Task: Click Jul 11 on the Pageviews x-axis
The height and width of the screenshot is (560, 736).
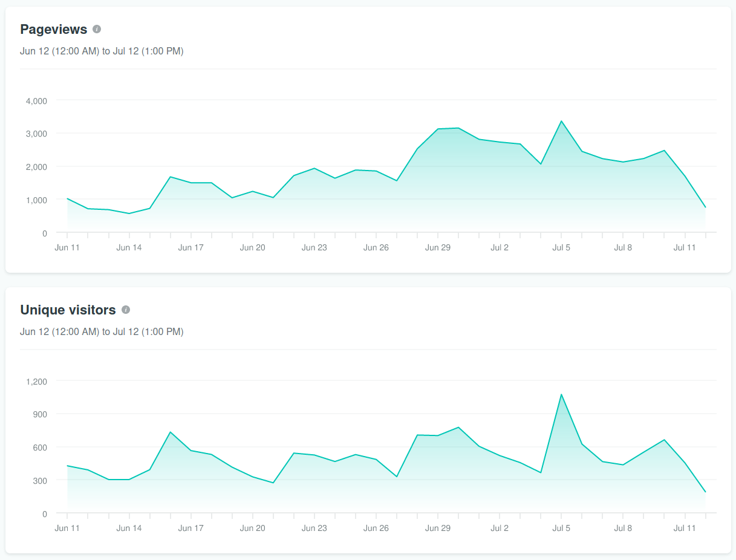Action: pyautogui.click(x=685, y=247)
